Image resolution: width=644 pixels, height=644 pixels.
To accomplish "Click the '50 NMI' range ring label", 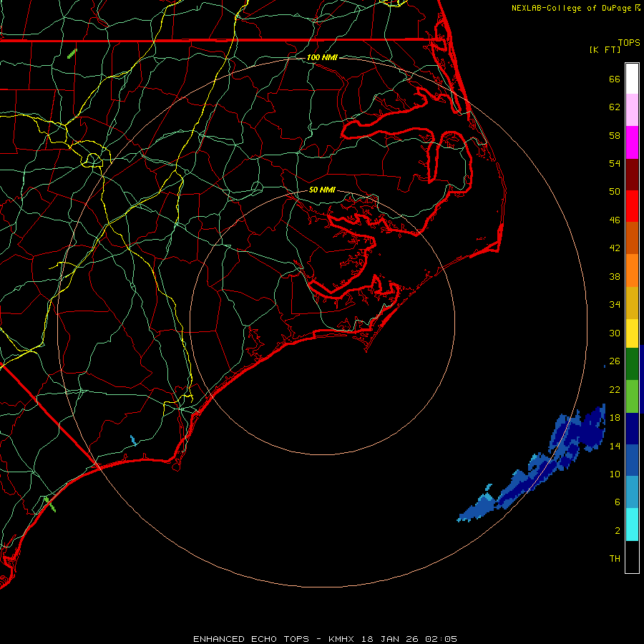I will tap(322, 190).
